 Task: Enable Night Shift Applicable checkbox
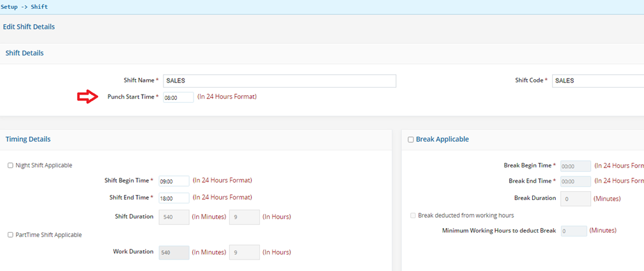(10, 166)
